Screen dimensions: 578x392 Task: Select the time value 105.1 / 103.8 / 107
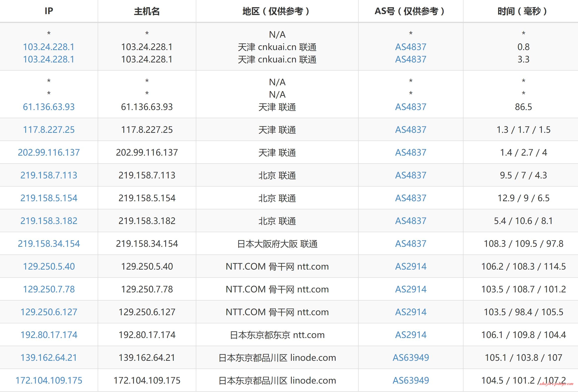tap(523, 358)
